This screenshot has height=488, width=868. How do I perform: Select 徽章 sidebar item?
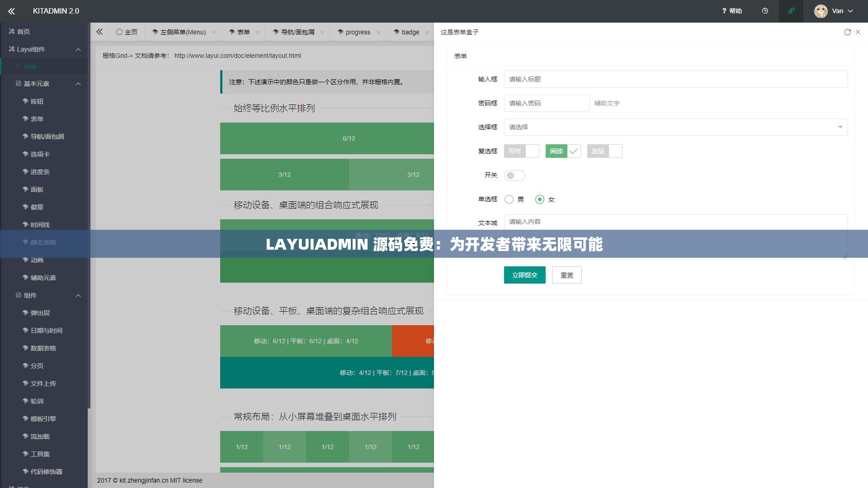[44, 207]
